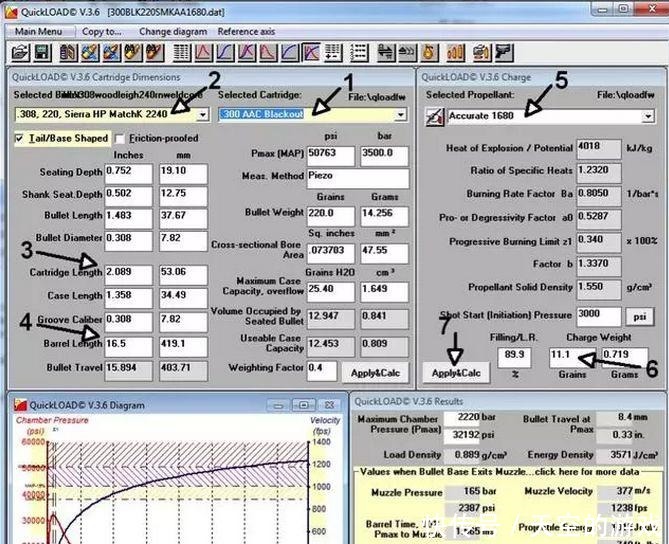Click the QuickLOAD title bar application icon
The width and height of the screenshot is (669, 544).
[11, 10]
